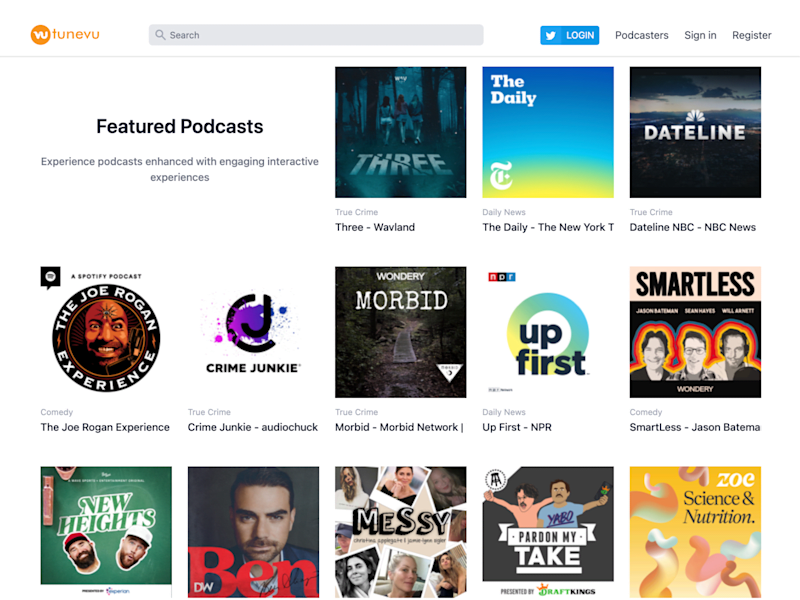Image resolution: width=800 pixels, height=600 pixels.
Task: Open the Podcasters page
Action: [641, 35]
